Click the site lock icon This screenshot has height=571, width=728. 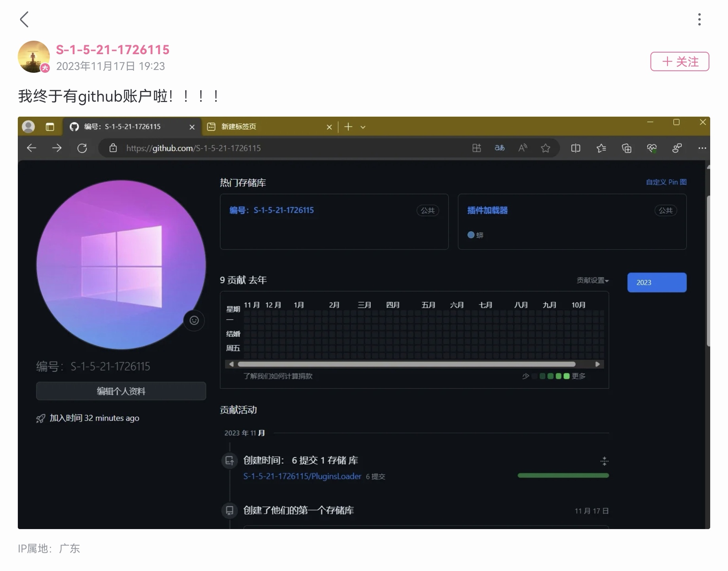pos(113,148)
